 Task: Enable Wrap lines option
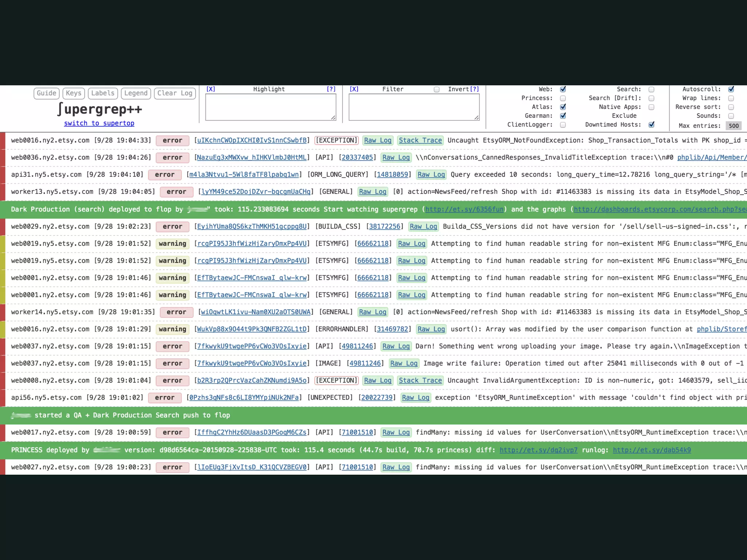pyautogui.click(x=731, y=98)
